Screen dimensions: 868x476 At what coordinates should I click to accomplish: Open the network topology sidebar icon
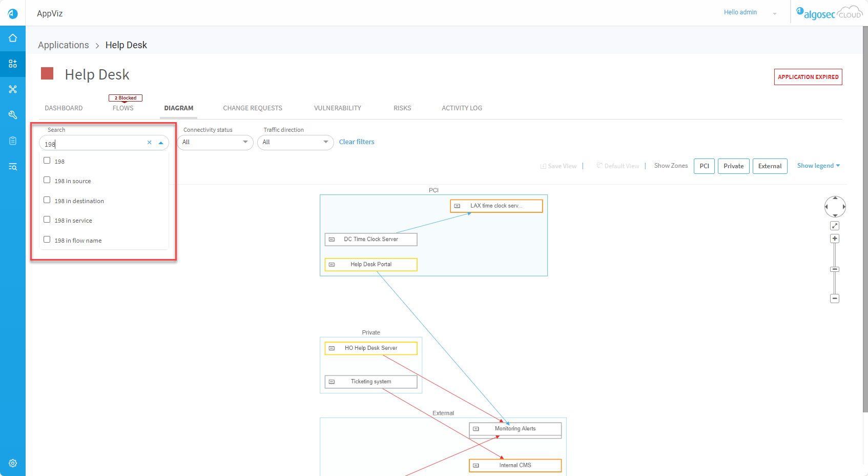pos(13,89)
